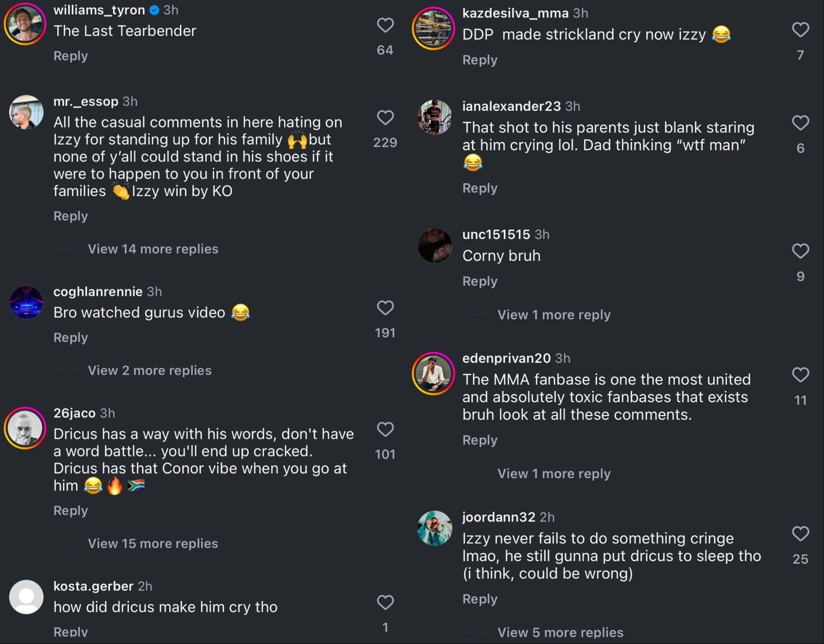Screen dimensions: 824x644
Task: Like the "Corny bruh" comment
Action: pos(800,251)
